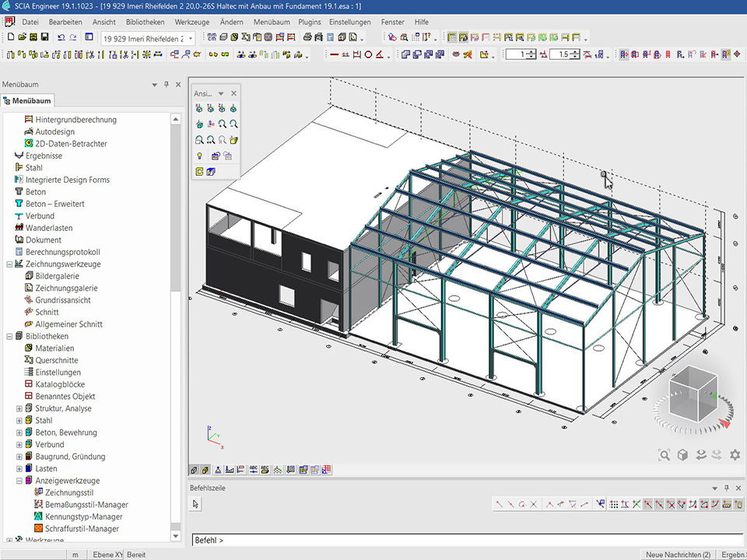The width and height of the screenshot is (747, 560).
Task: Pin the Menübaum panel
Action: point(167,85)
